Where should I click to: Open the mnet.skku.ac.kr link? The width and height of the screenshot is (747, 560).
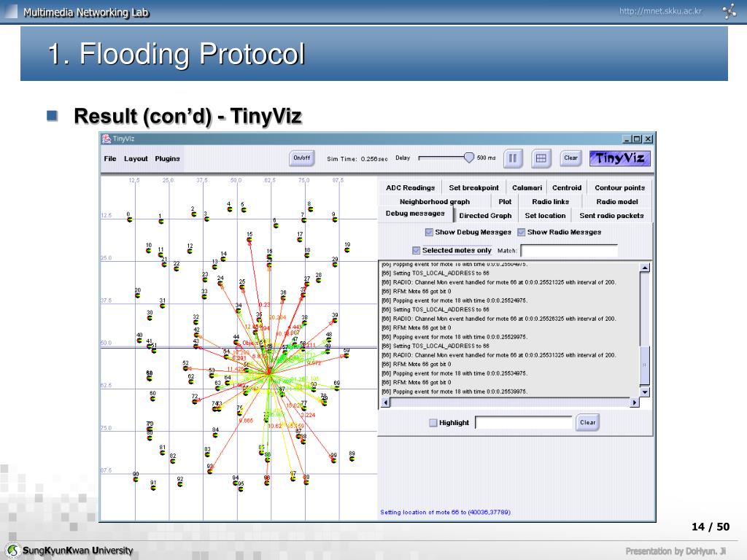point(660,11)
